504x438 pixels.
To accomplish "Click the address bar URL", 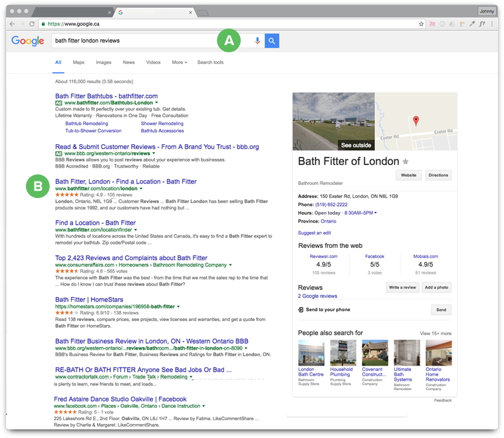I will click(x=73, y=24).
